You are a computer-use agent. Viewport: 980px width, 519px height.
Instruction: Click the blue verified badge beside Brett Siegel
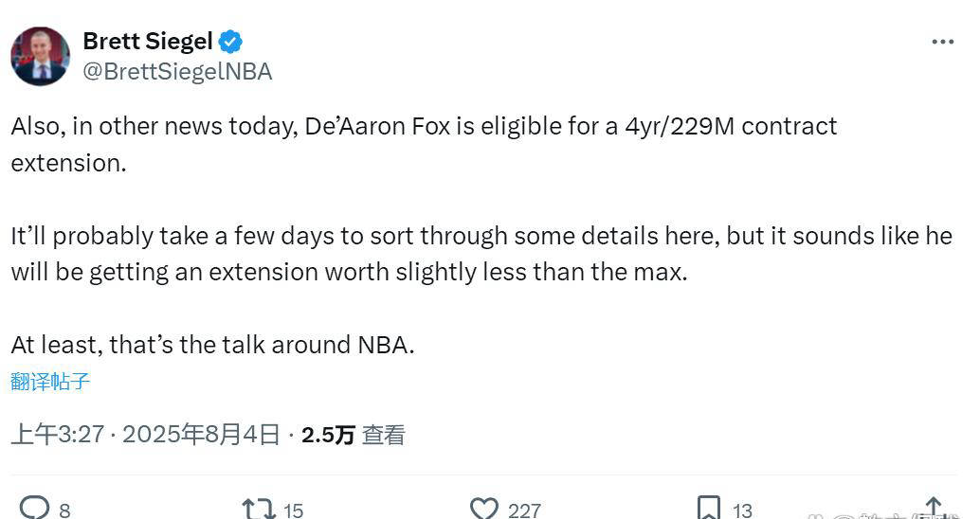pos(230,42)
